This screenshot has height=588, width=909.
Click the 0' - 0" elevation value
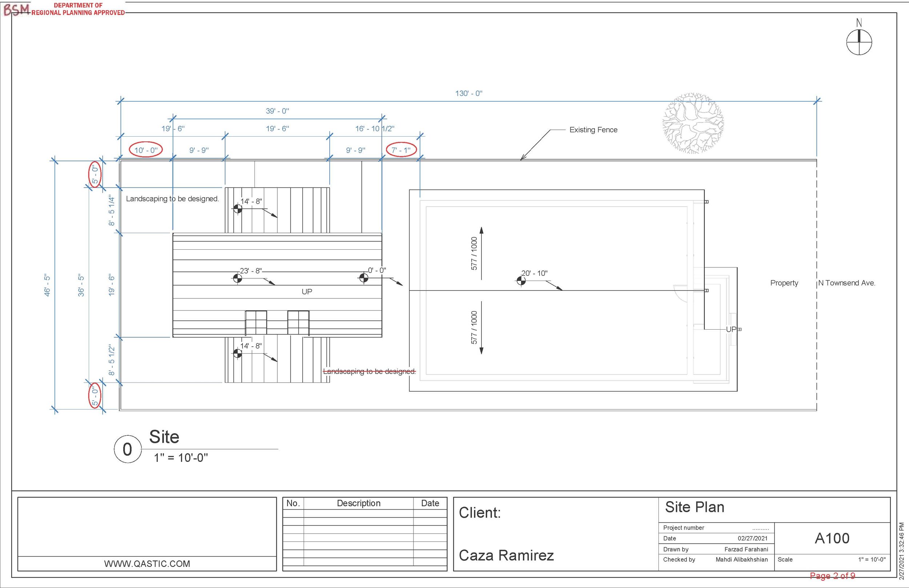[x=377, y=270]
